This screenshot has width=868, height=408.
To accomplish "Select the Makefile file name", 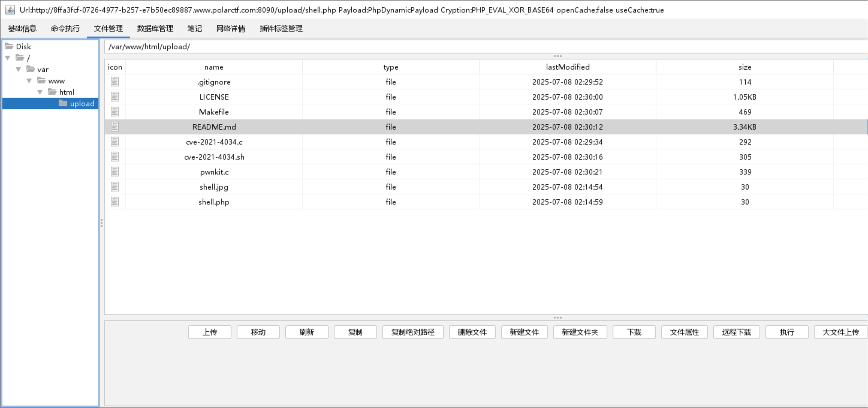I will (x=214, y=112).
